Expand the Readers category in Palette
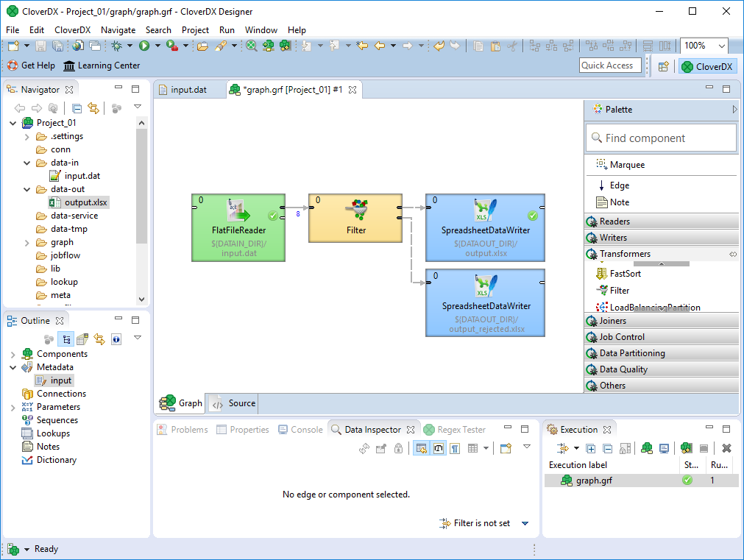Image resolution: width=744 pixels, height=560 pixels. click(x=614, y=221)
